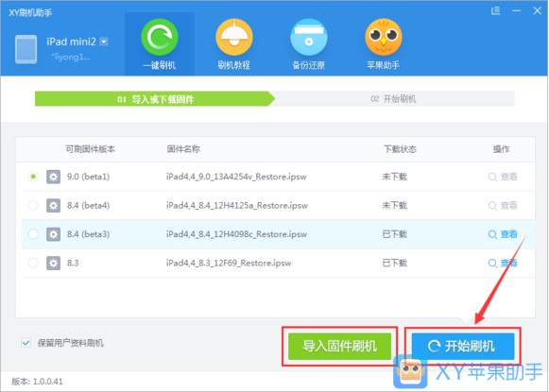The height and width of the screenshot is (392, 549).
Task: Open the title bar menu icon
Action: point(495,10)
